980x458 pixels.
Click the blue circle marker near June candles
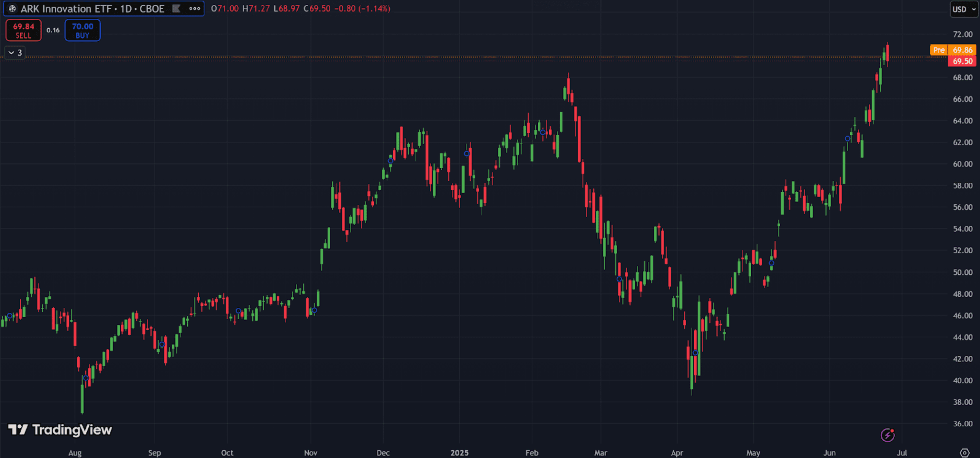[x=848, y=138]
